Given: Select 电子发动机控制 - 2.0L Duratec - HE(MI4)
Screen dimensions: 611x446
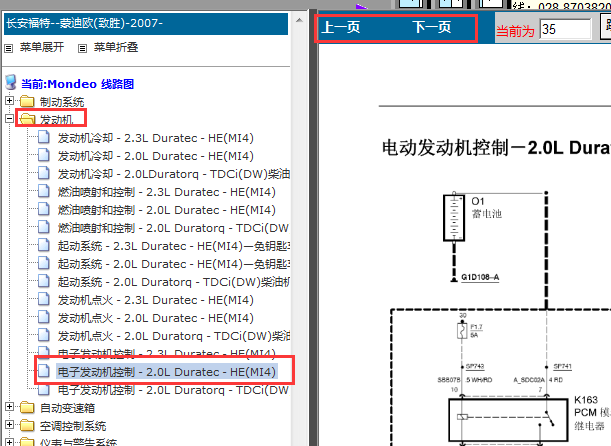Looking at the screenshot, I should [166, 372].
